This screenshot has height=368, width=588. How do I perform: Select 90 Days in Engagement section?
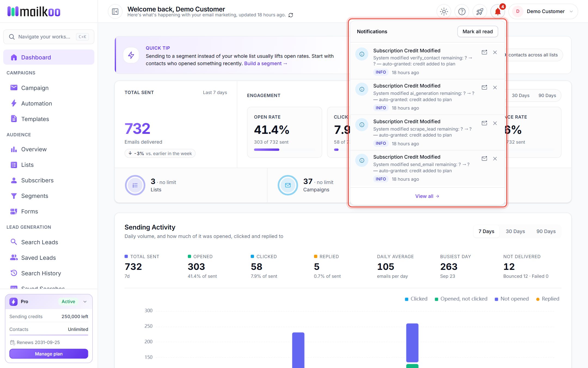click(x=547, y=95)
